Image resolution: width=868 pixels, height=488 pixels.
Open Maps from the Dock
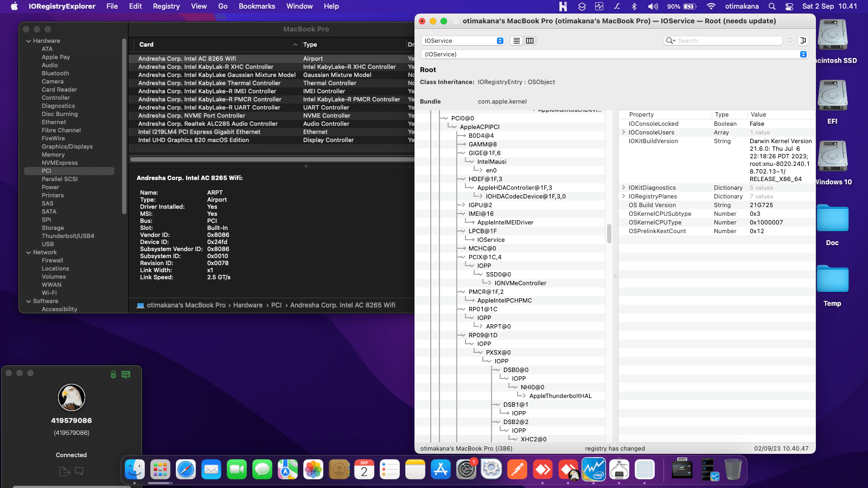[288, 470]
